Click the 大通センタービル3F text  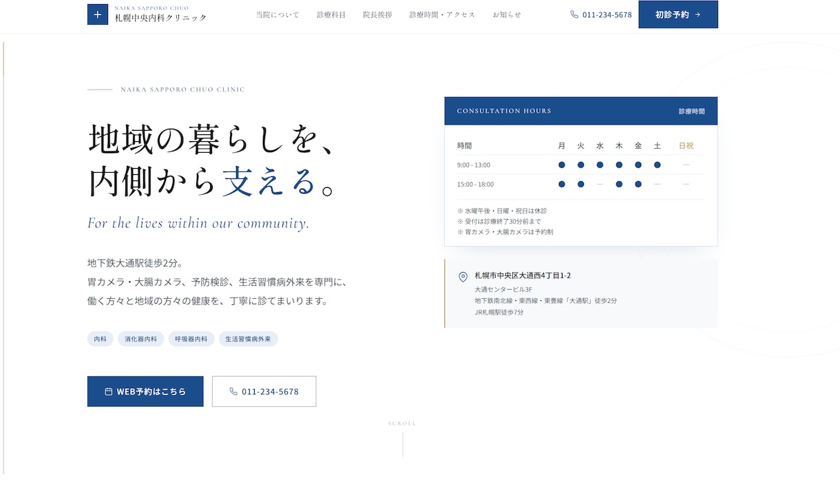pos(503,289)
